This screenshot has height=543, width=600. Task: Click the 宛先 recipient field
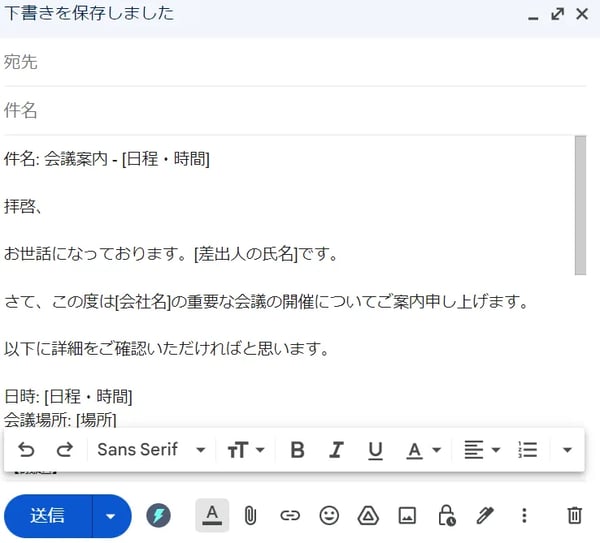(295, 62)
